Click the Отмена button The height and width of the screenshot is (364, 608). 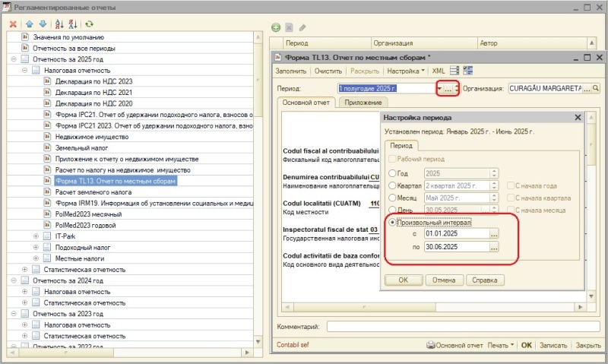click(444, 280)
